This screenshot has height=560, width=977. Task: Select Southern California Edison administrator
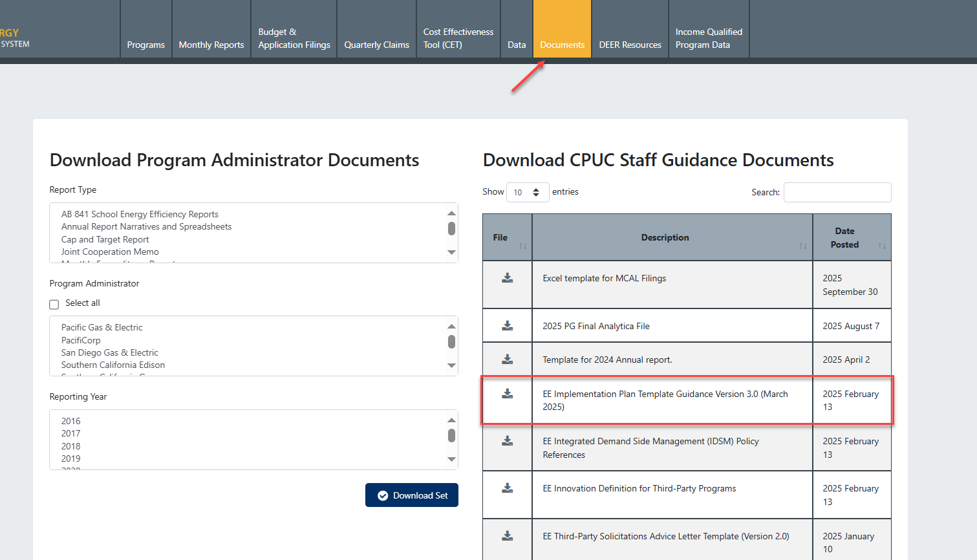[113, 365]
